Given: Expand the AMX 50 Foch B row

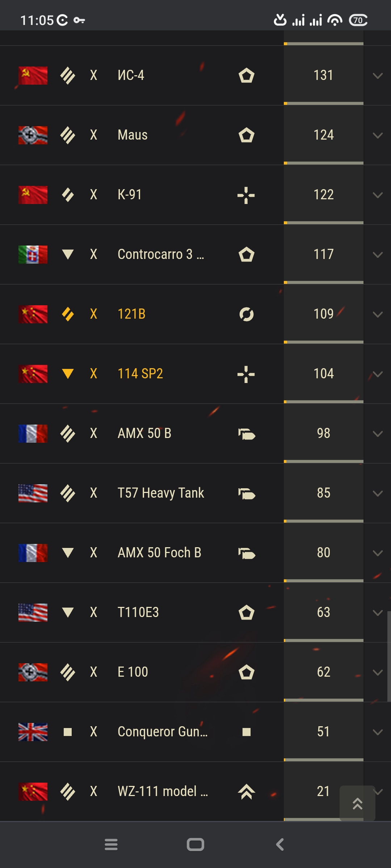Looking at the screenshot, I should click(x=378, y=553).
